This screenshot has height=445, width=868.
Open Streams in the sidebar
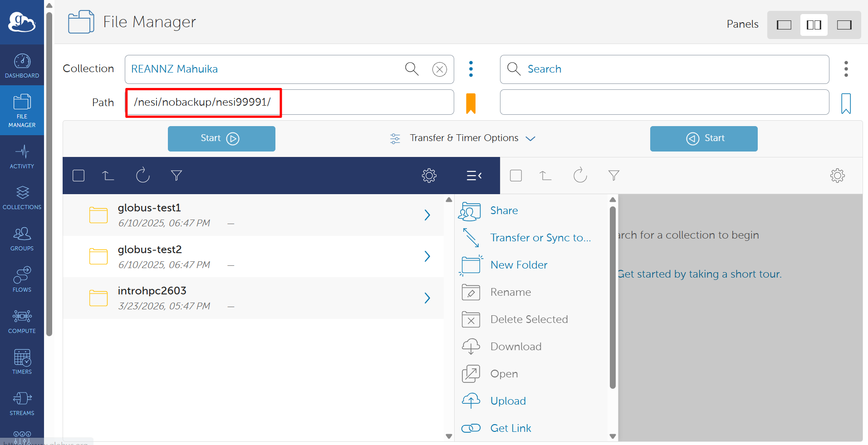pyautogui.click(x=22, y=403)
